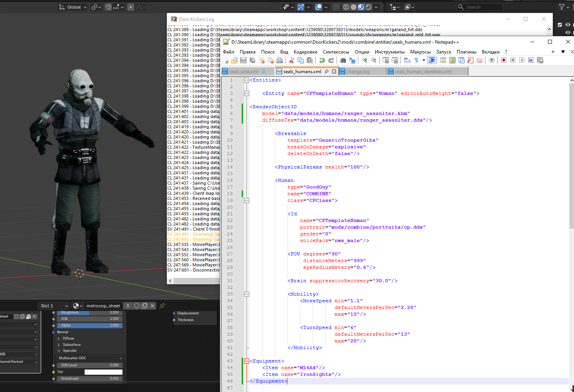Unlink the metrocop_sheet material with X button
This screenshot has height=392, width=574.
click(152, 306)
